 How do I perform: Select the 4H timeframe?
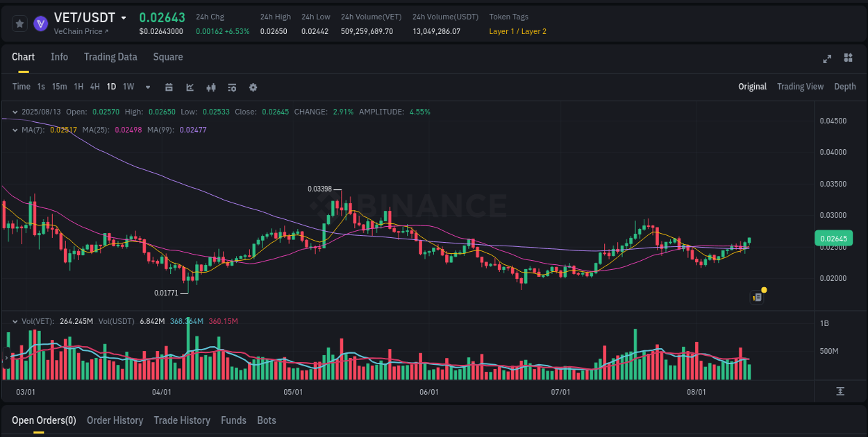(x=94, y=87)
